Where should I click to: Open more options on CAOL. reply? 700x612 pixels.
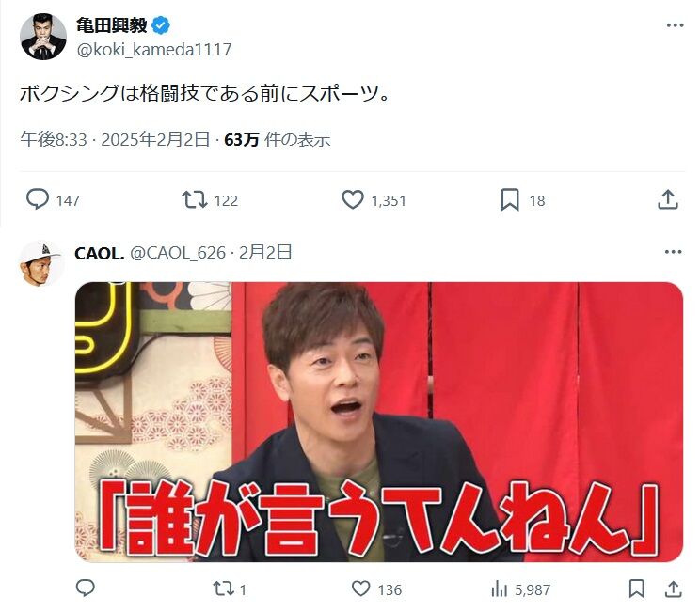(674, 252)
